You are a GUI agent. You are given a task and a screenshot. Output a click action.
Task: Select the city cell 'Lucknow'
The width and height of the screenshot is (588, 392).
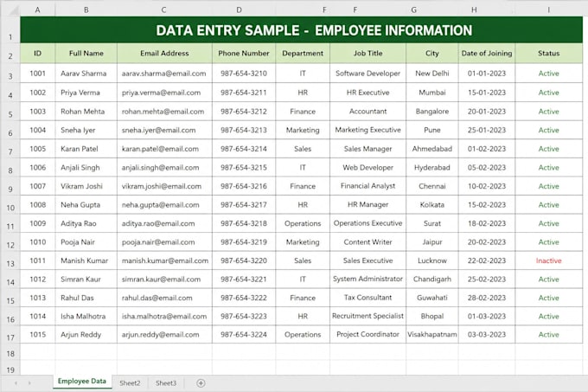pos(432,260)
